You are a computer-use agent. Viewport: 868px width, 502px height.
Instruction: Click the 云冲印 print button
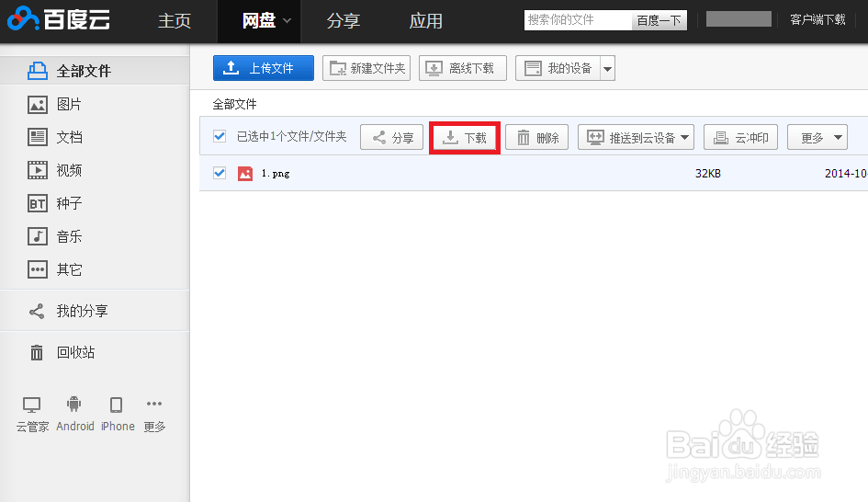[x=740, y=137]
